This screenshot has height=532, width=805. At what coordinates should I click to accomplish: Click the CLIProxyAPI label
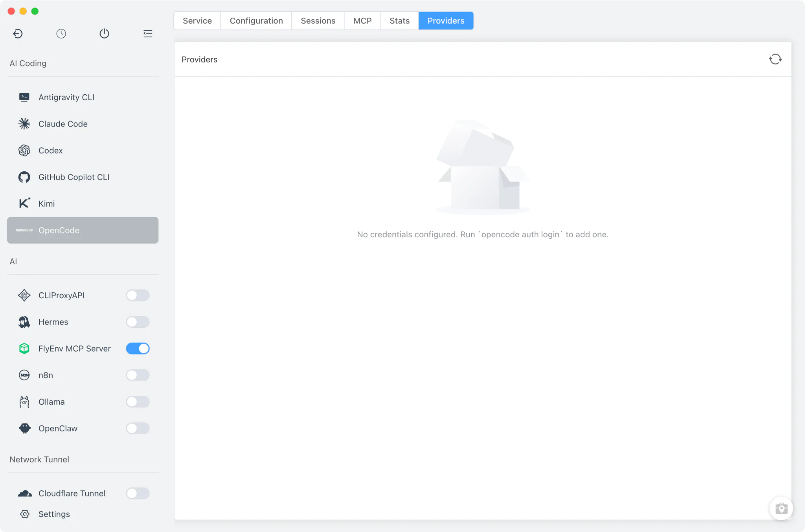pyautogui.click(x=61, y=295)
